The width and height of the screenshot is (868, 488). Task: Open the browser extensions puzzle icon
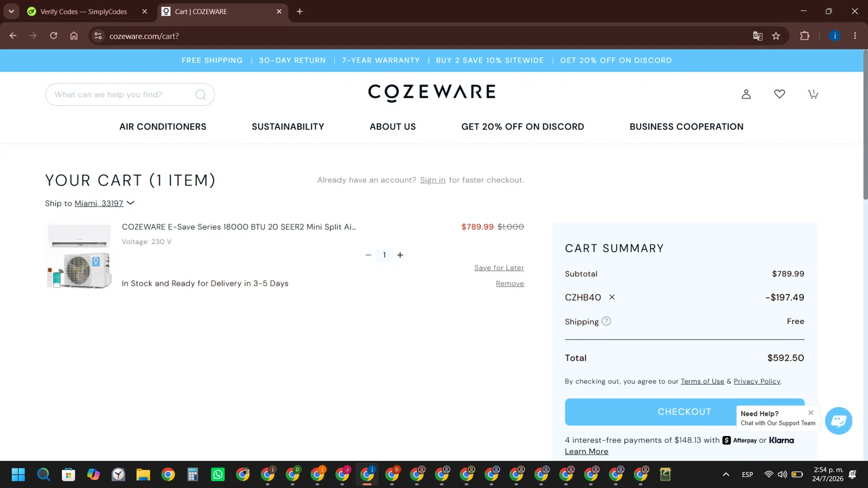pos(804,36)
